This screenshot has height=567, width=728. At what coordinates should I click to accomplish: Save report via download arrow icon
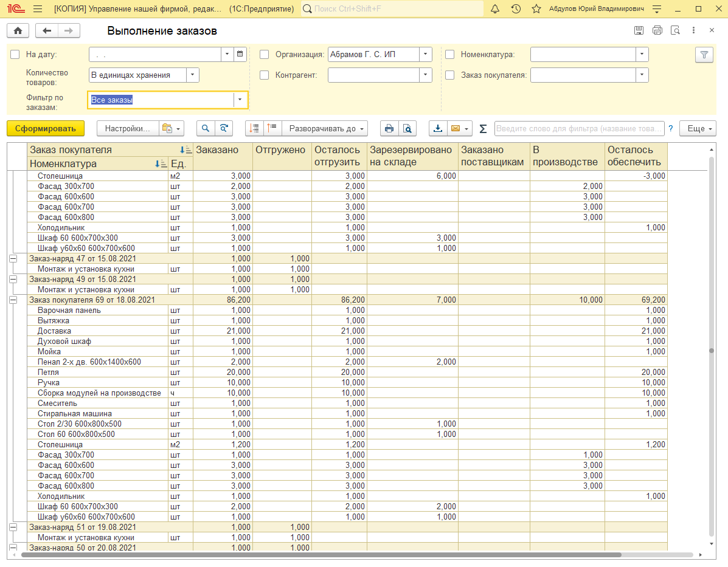pyautogui.click(x=438, y=128)
